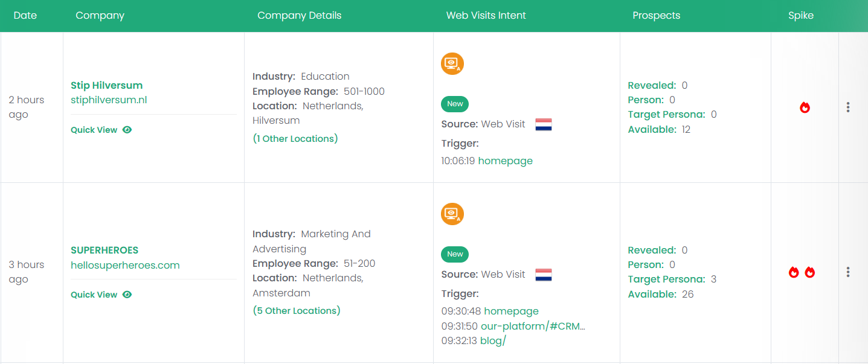Open the SUPERHEROES company name link

pyautogui.click(x=104, y=250)
